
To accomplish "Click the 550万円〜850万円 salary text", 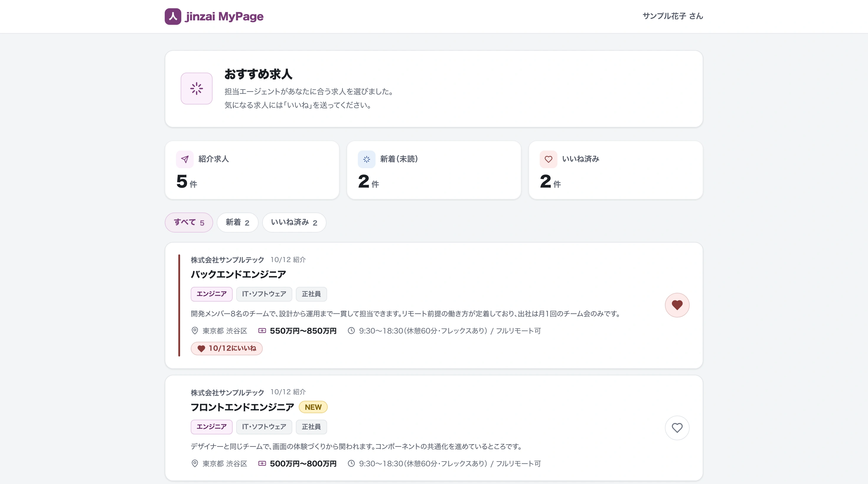I will (303, 331).
